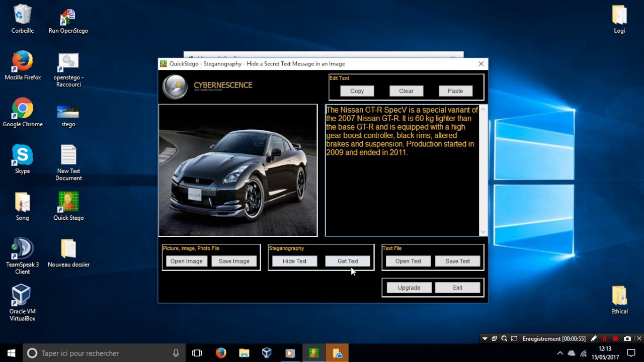Select the Quick Stego desktop shortcut
Image resolution: width=644 pixels, height=362 pixels.
(x=68, y=206)
